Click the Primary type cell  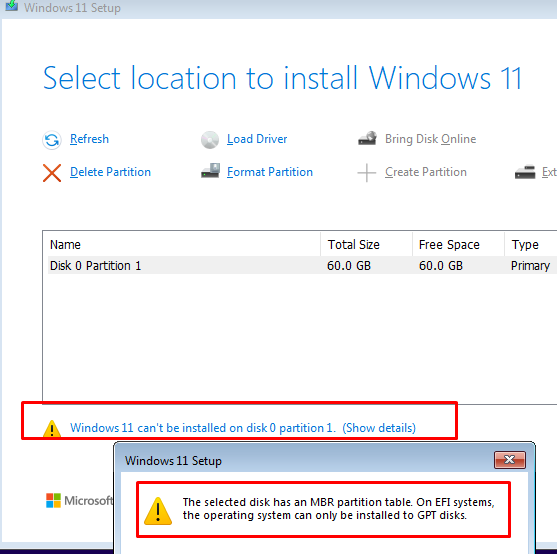click(530, 266)
